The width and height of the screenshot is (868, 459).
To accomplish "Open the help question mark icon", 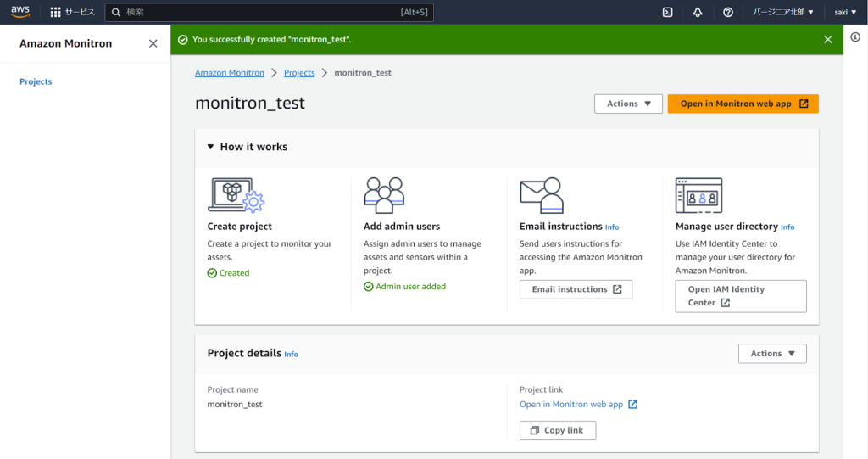I will click(x=728, y=12).
